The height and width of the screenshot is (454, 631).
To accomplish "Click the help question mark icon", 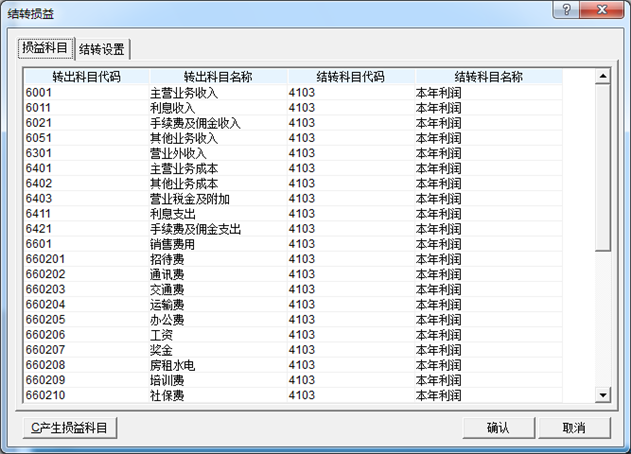I will click(567, 9).
